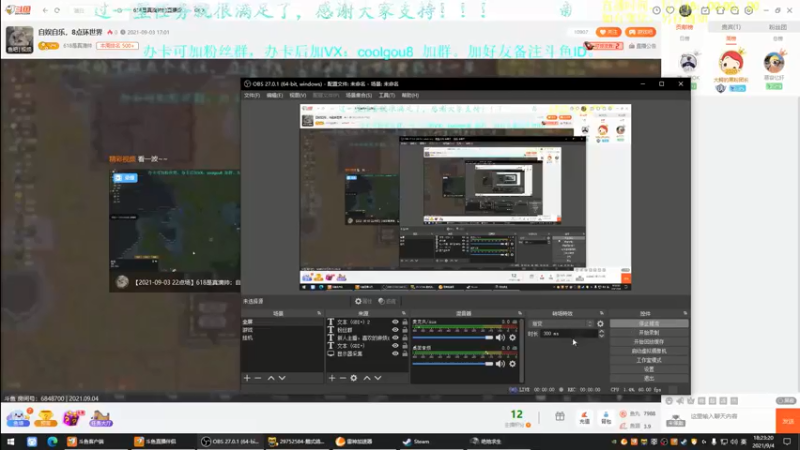The height and width of the screenshot is (450, 800).
Task: Open the recharge icon in the bottom bar
Action: [585, 417]
